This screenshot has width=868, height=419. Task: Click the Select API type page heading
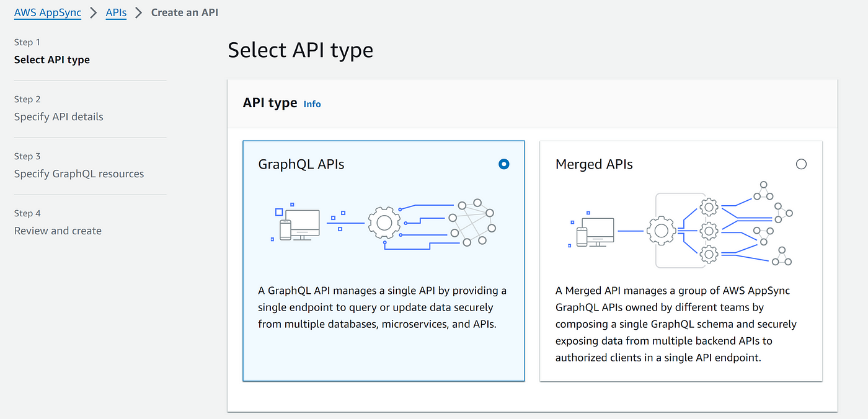point(301,50)
